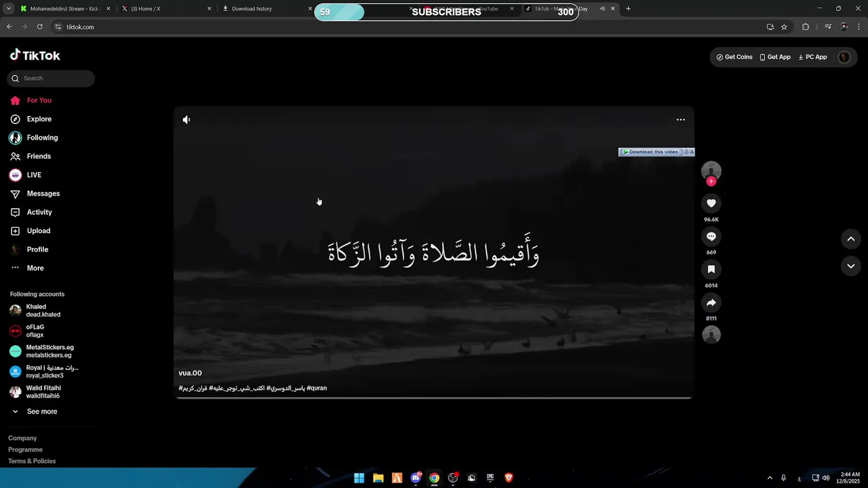This screenshot has height=488, width=868.
Task: Click the video progress bar
Action: [x=434, y=398]
